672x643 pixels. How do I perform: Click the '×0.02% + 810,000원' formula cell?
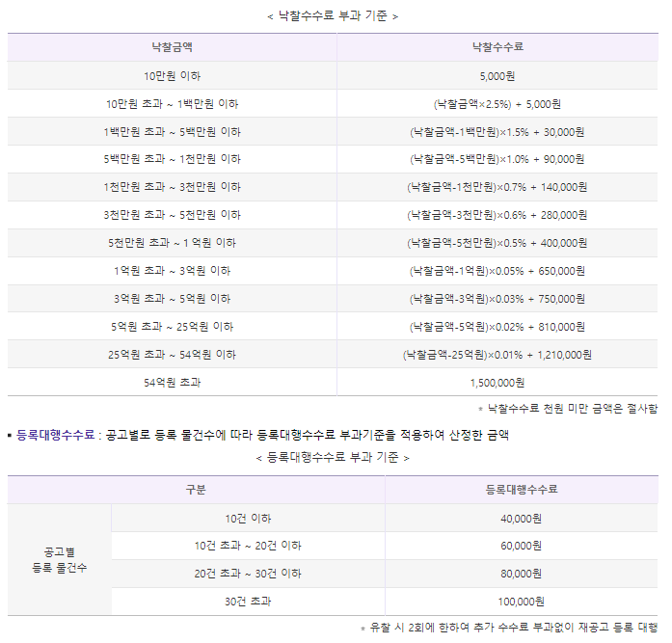click(497, 327)
